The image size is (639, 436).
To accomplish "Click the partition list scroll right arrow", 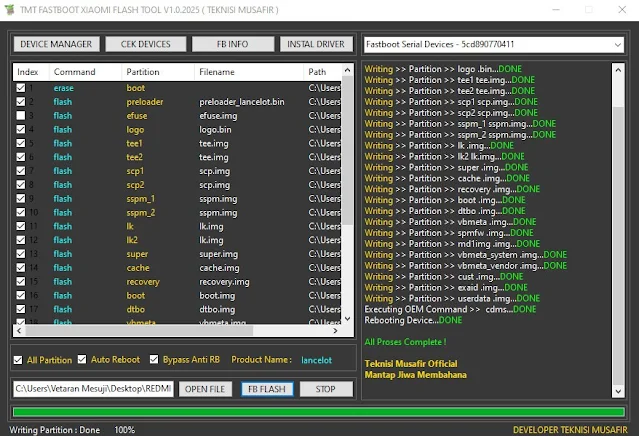I will (335, 330).
